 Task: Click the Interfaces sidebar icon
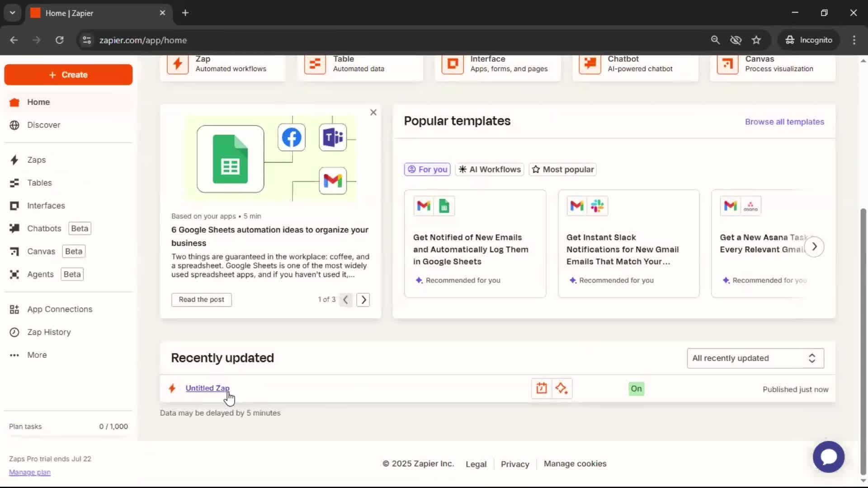click(14, 206)
